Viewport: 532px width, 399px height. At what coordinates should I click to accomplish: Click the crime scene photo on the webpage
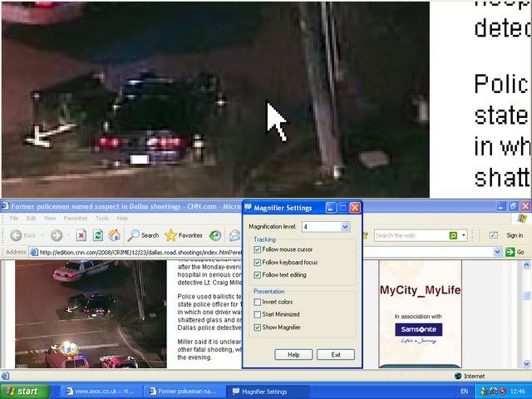pos(91,314)
